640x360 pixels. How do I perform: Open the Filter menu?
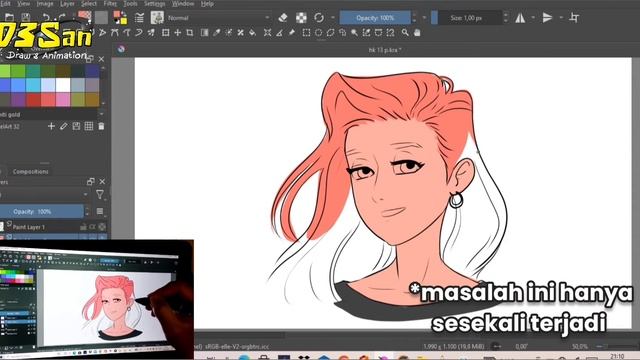[x=110, y=4]
